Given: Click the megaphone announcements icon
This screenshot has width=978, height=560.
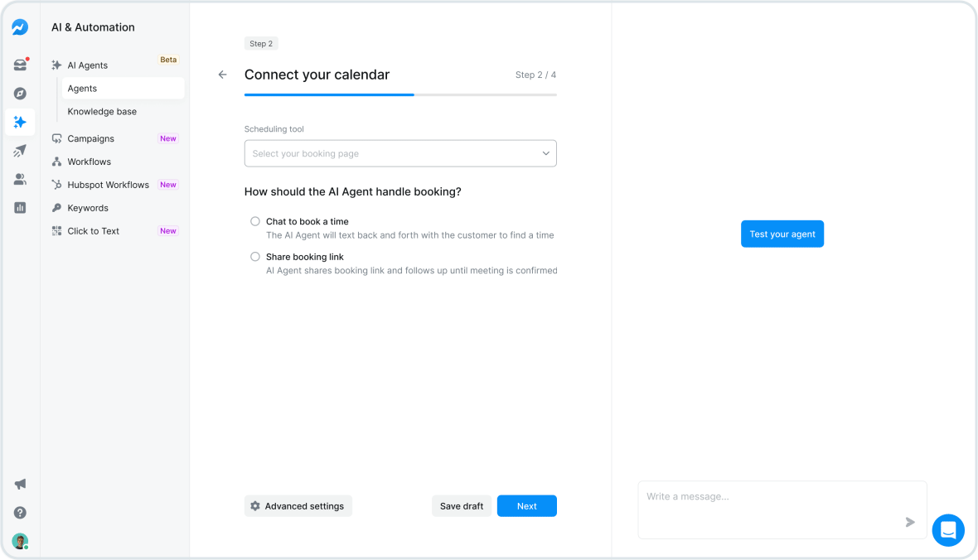Looking at the screenshot, I should (x=20, y=484).
